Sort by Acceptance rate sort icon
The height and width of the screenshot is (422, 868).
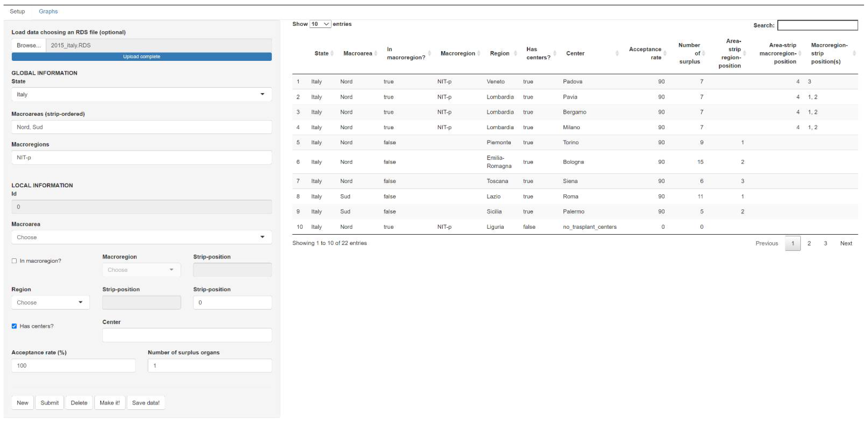pos(665,53)
